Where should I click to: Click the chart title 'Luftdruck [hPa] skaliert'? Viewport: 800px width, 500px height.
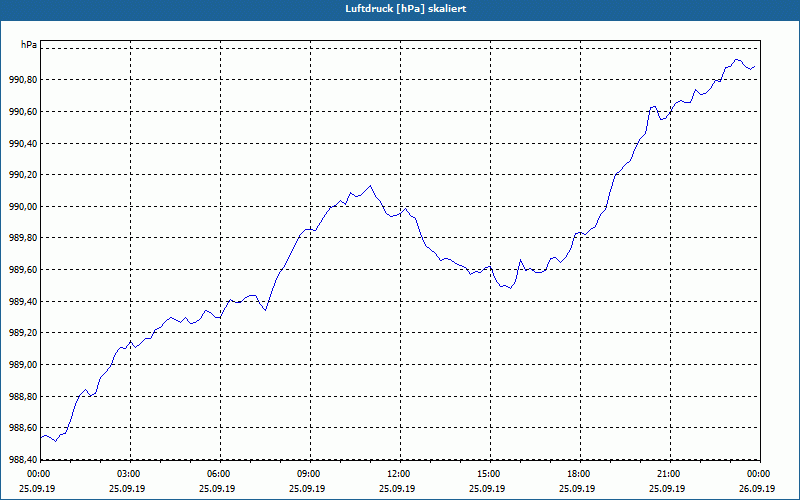pyautogui.click(x=405, y=9)
